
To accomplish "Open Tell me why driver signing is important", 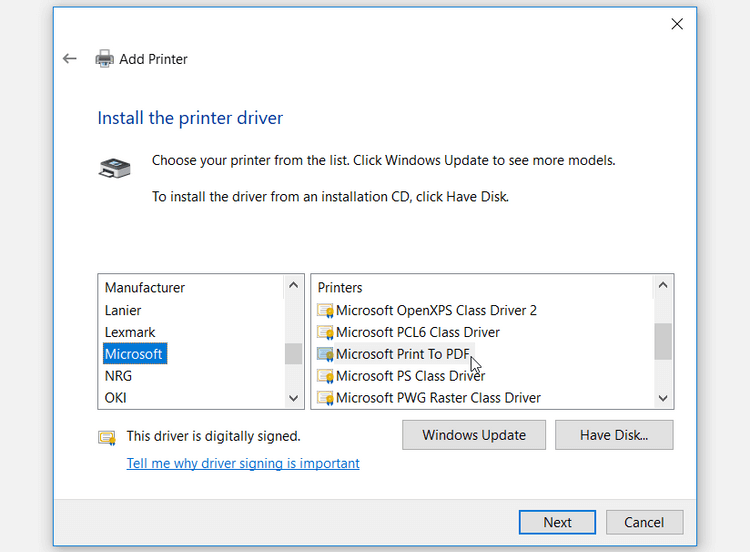I will click(243, 464).
